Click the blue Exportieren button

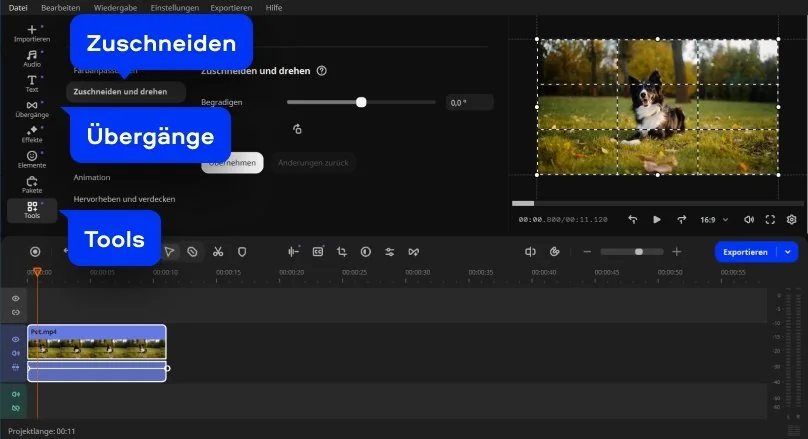point(747,252)
